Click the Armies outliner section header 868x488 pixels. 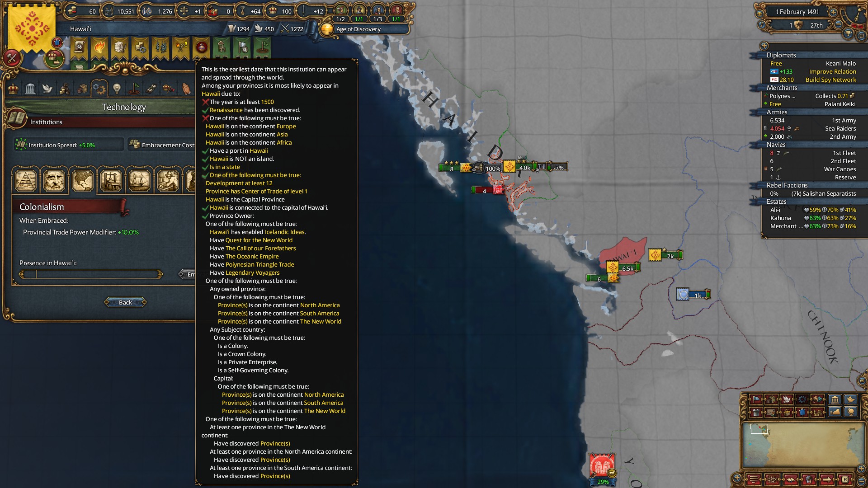pyautogui.click(x=777, y=112)
